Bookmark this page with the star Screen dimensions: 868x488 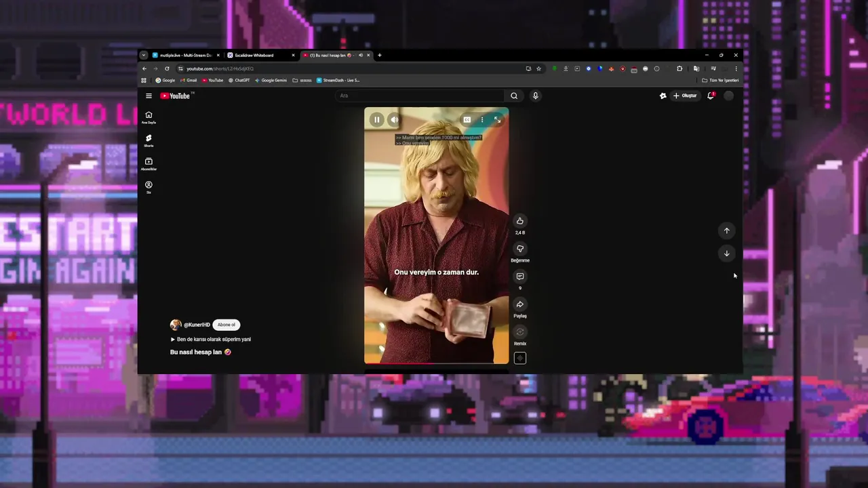click(x=539, y=68)
